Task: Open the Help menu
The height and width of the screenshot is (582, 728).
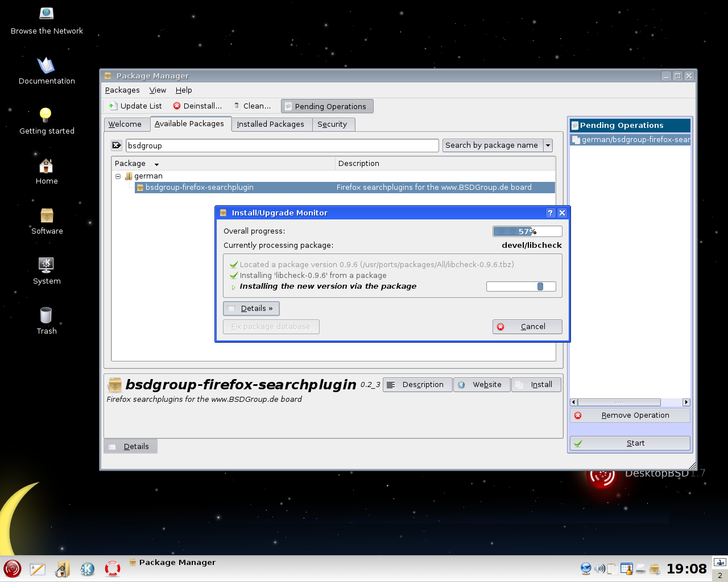Action: tap(184, 90)
